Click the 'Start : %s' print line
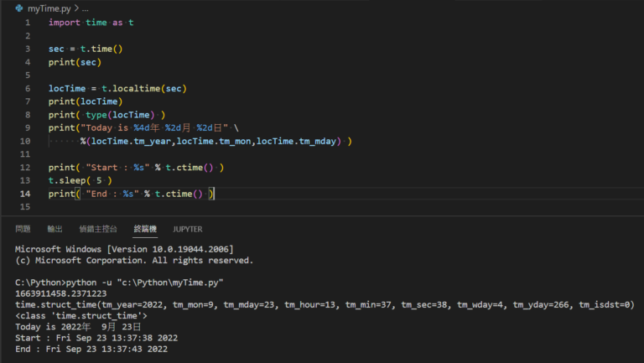Viewport: 644px width, 363px height. 137,168
